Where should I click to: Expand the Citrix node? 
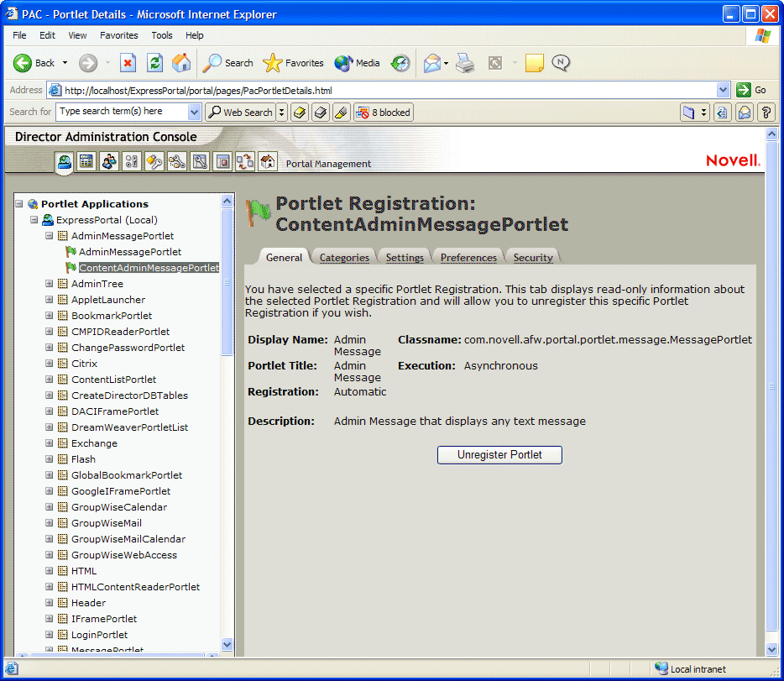pos(49,364)
